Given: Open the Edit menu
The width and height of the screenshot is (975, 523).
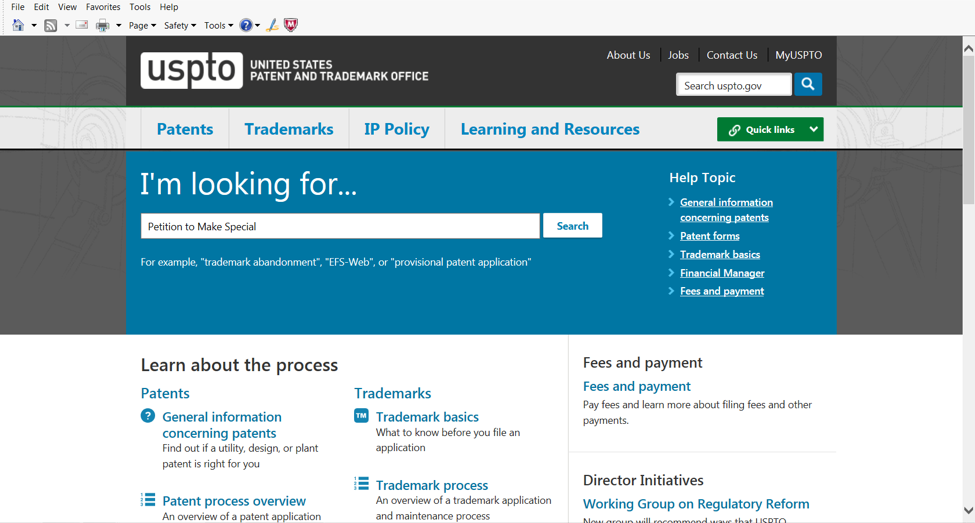Looking at the screenshot, I should [41, 7].
